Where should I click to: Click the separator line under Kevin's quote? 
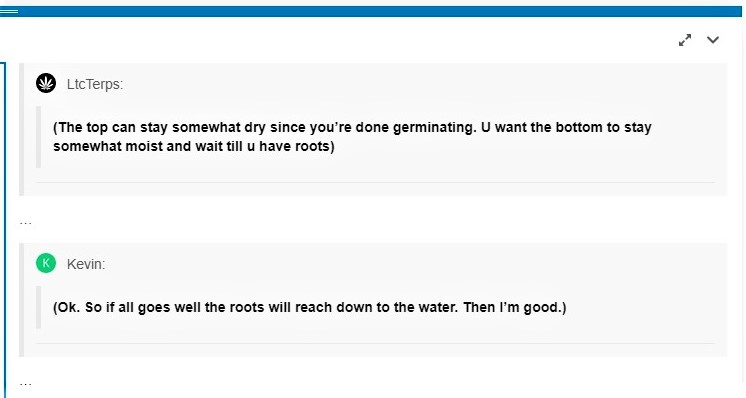click(375, 343)
